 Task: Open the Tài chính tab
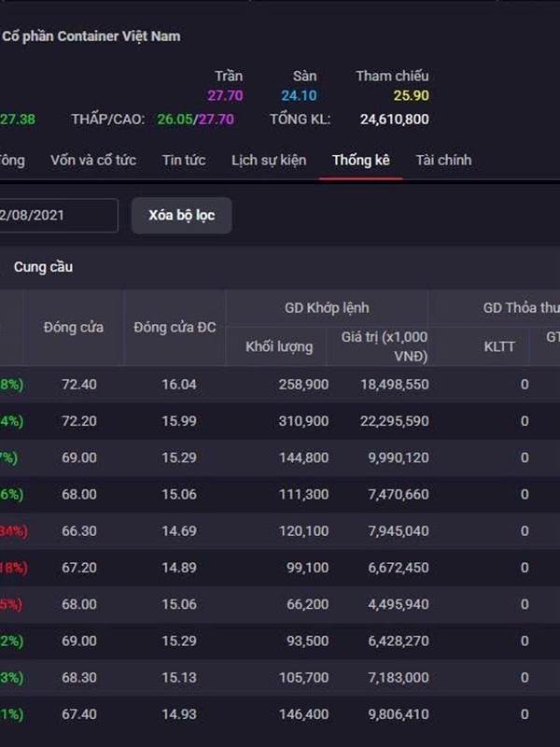coord(443,160)
